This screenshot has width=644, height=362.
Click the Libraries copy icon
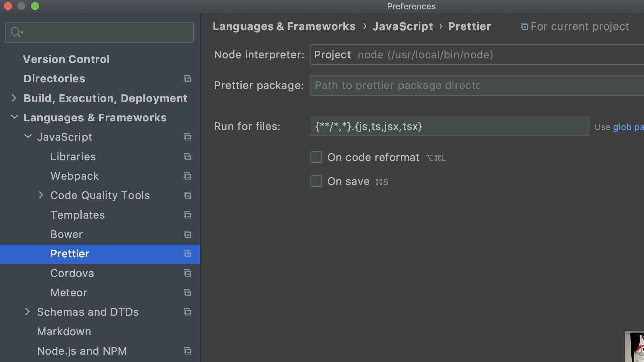187,157
